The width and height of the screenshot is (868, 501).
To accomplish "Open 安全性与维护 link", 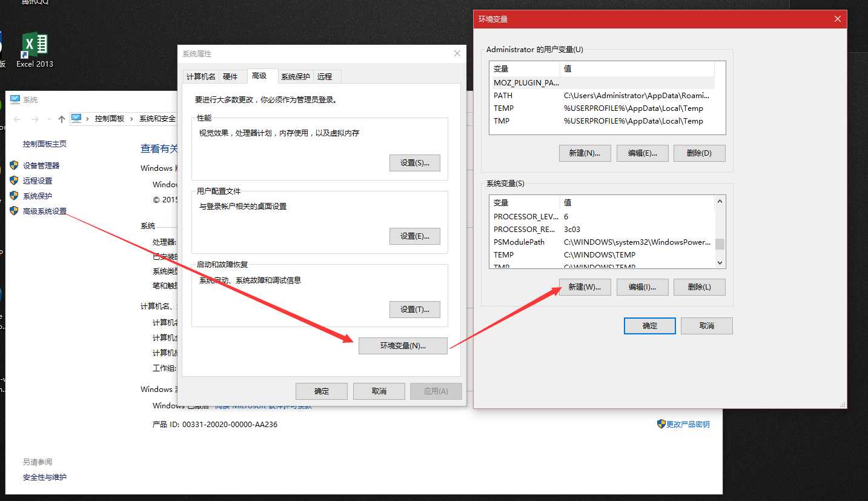I will (45, 477).
